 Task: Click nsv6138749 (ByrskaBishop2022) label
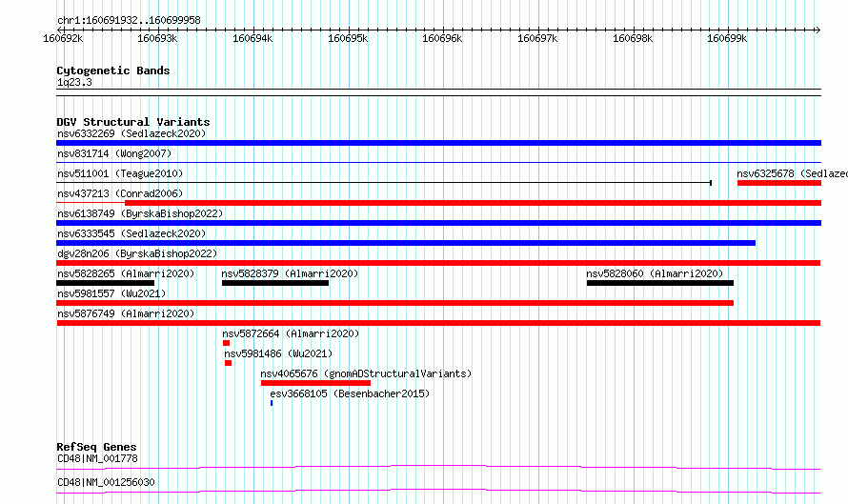tap(140, 213)
